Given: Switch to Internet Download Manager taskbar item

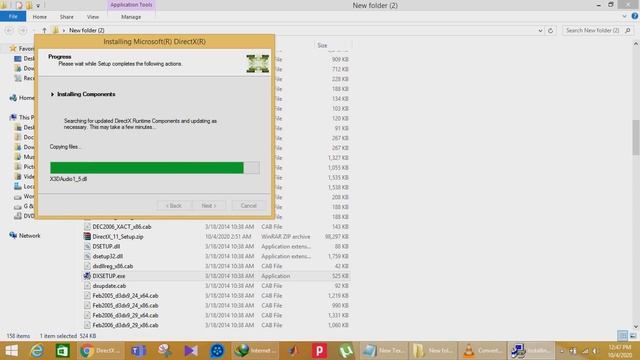Looking at the screenshot, I should [255, 351].
